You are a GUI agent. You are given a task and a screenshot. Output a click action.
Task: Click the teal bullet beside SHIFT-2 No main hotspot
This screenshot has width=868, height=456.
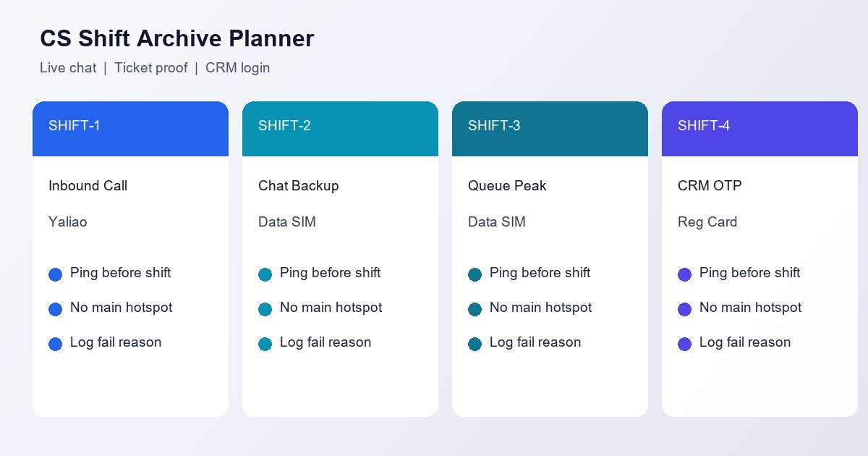[265, 309]
